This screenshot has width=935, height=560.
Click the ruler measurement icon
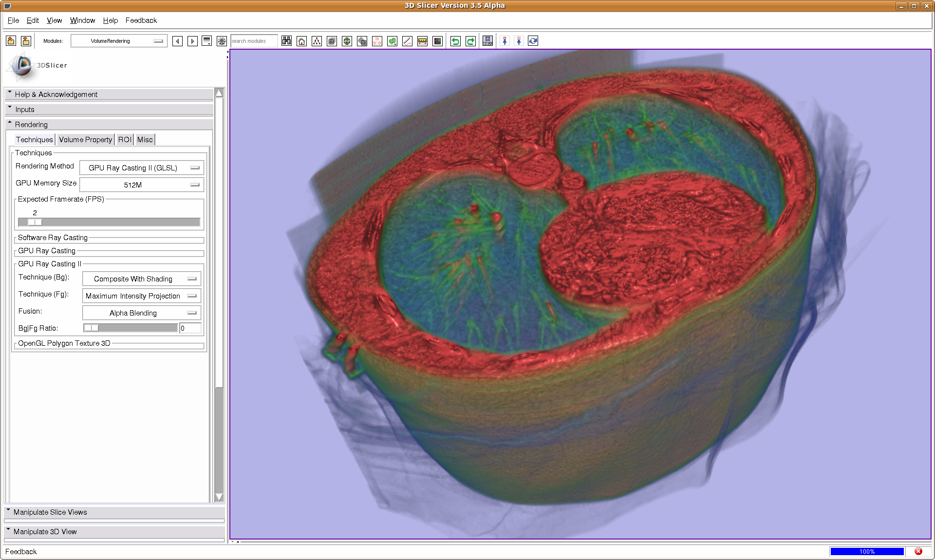422,41
